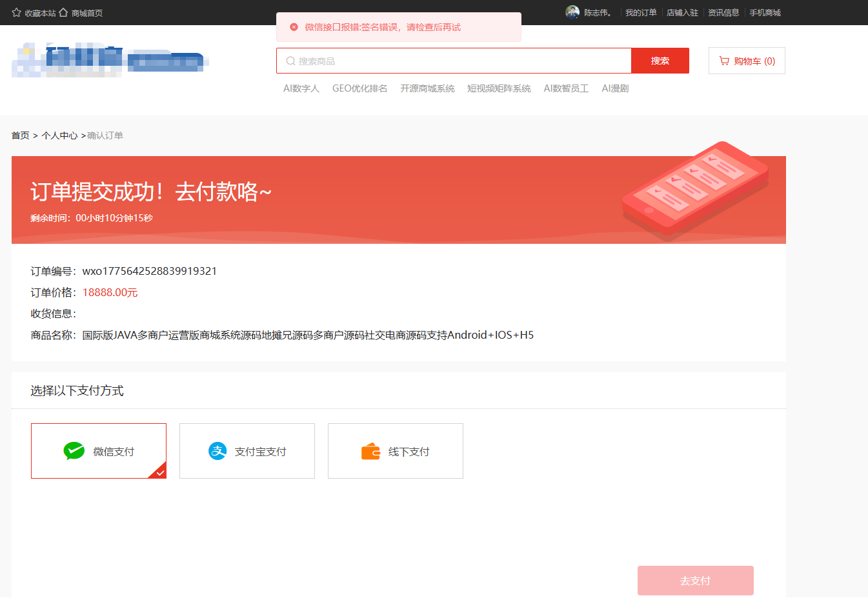This screenshot has width=868, height=598.
Task: Go to 商城首页
Action: (x=87, y=13)
